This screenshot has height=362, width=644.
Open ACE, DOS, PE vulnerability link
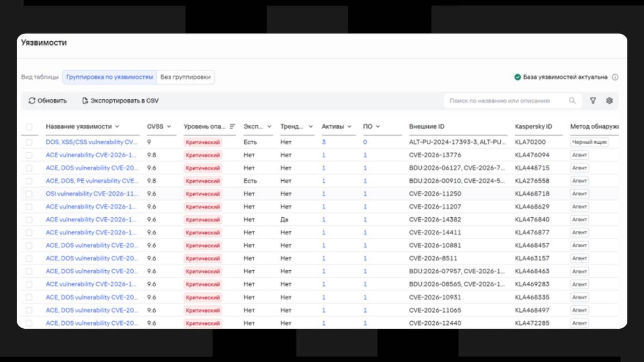(92, 181)
